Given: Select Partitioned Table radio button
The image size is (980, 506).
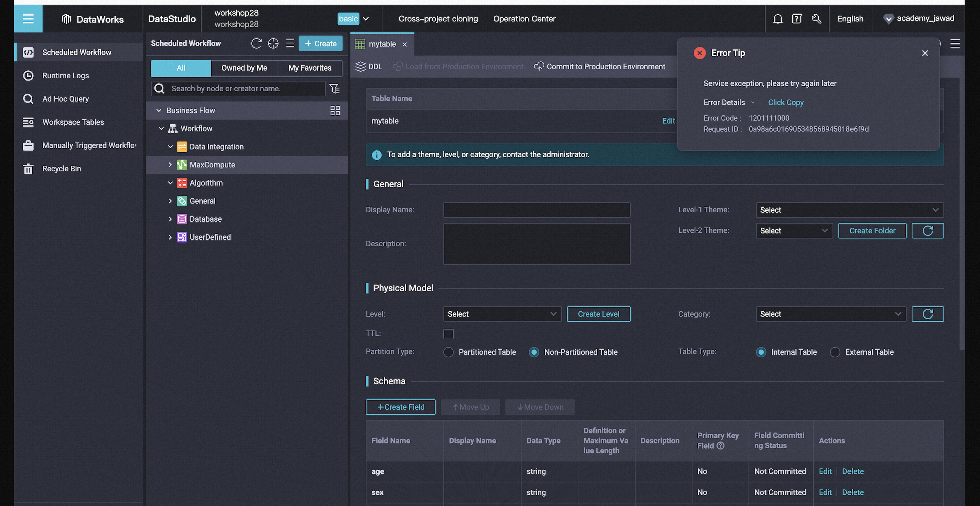Looking at the screenshot, I should coord(449,352).
